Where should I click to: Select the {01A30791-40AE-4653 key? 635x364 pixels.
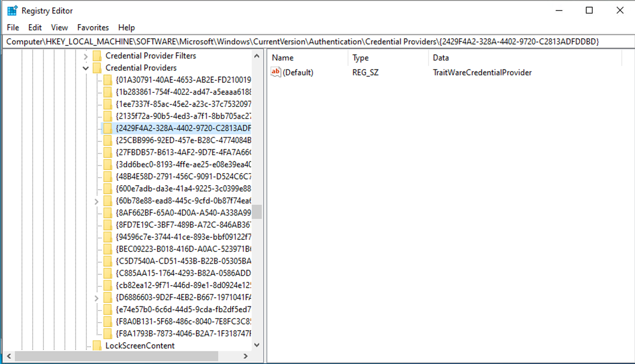[x=183, y=80]
